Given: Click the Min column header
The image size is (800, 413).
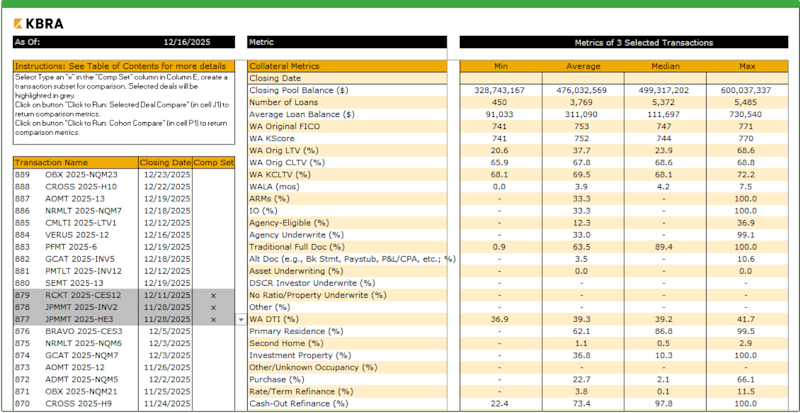Looking at the screenshot, I should point(501,66).
